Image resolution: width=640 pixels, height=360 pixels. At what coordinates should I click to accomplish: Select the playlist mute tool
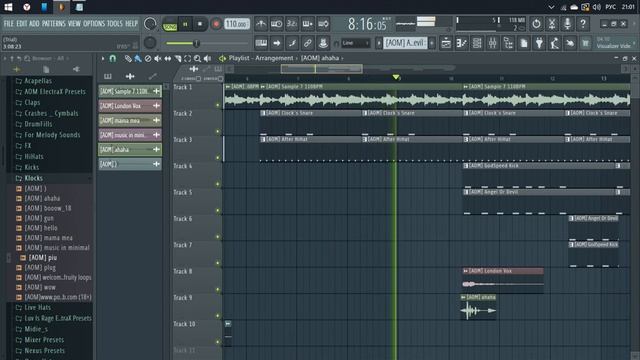tap(158, 59)
